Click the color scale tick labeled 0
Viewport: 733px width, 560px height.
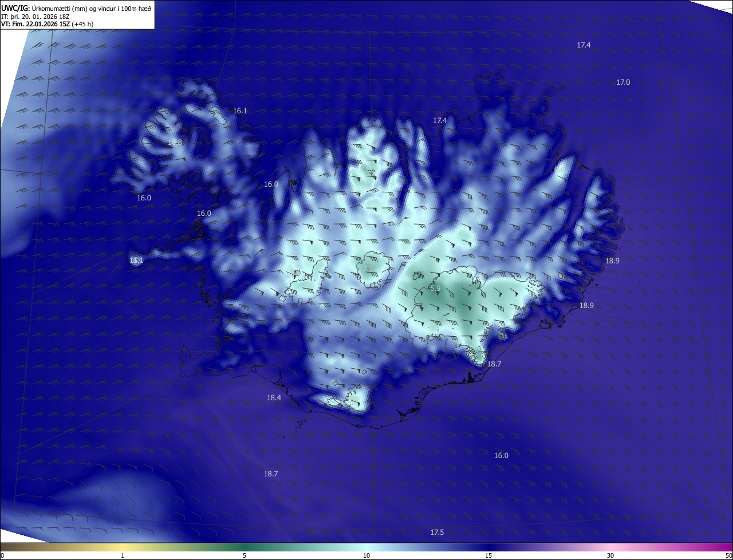tap(2, 555)
